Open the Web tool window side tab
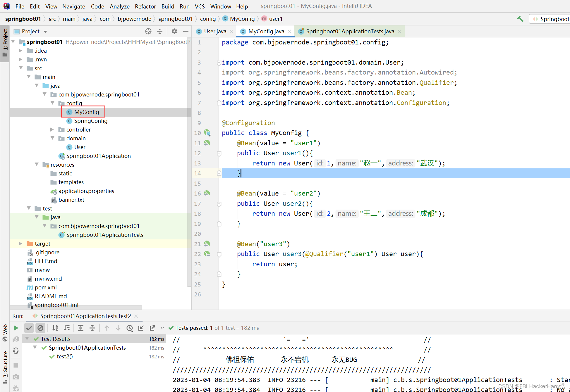Image resolution: width=570 pixels, height=392 pixels. 5,333
